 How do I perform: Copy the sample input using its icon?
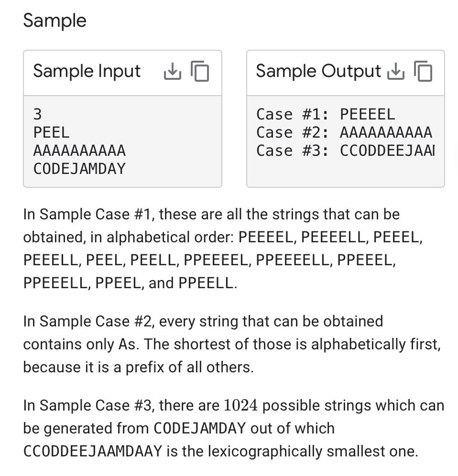201,71
